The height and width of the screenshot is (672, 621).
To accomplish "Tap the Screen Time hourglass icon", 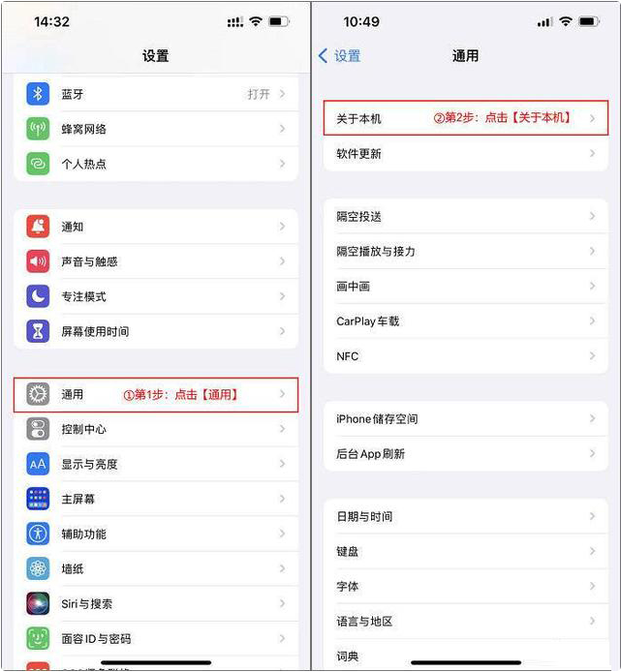I will pyautogui.click(x=38, y=331).
